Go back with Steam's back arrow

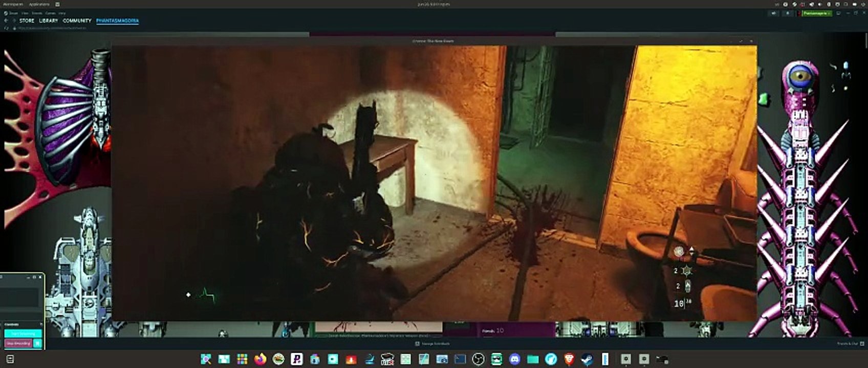pyautogui.click(x=6, y=20)
